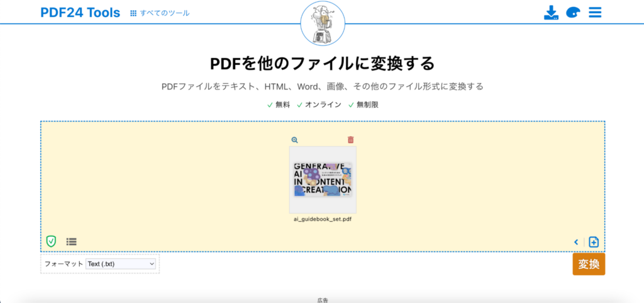Image resolution: width=644 pixels, height=303 pixels.
Task: Collapse the left chevron near add file
Action: [576, 242]
